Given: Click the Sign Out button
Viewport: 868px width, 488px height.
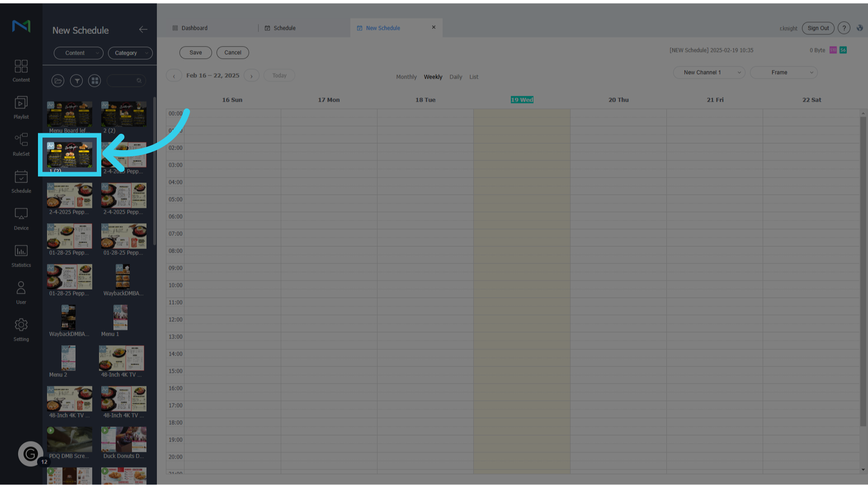Looking at the screenshot, I should [818, 28].
